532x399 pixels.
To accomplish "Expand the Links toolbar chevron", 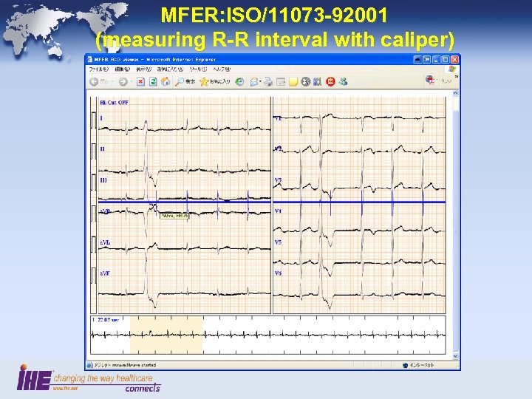I will point(457,77).
